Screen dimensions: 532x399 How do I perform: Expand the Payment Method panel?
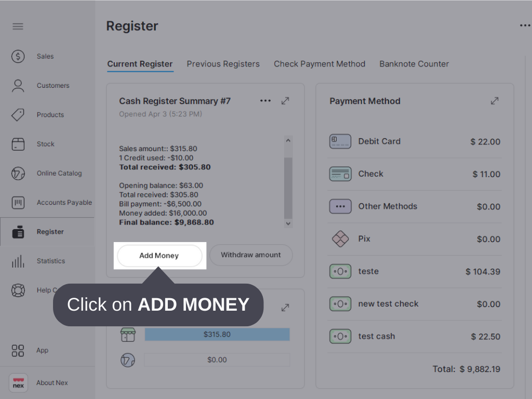point(495,101)
